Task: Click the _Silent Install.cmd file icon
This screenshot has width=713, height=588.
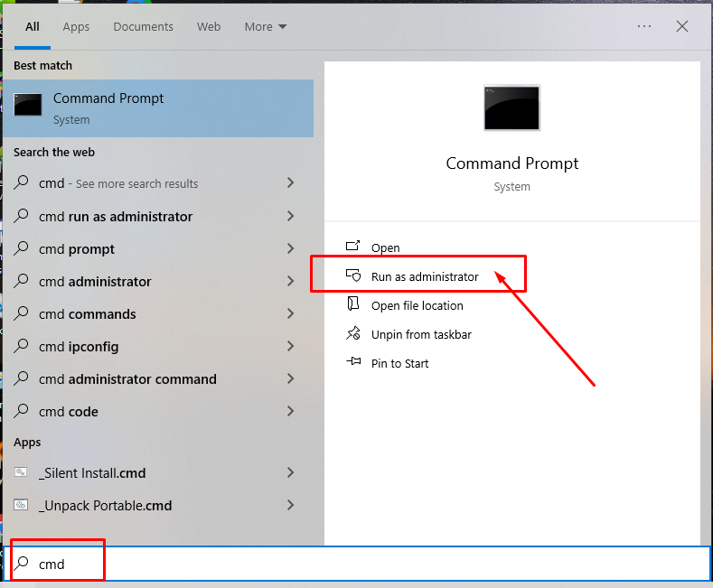Action: pyautogui.click(x=22, y=473)
